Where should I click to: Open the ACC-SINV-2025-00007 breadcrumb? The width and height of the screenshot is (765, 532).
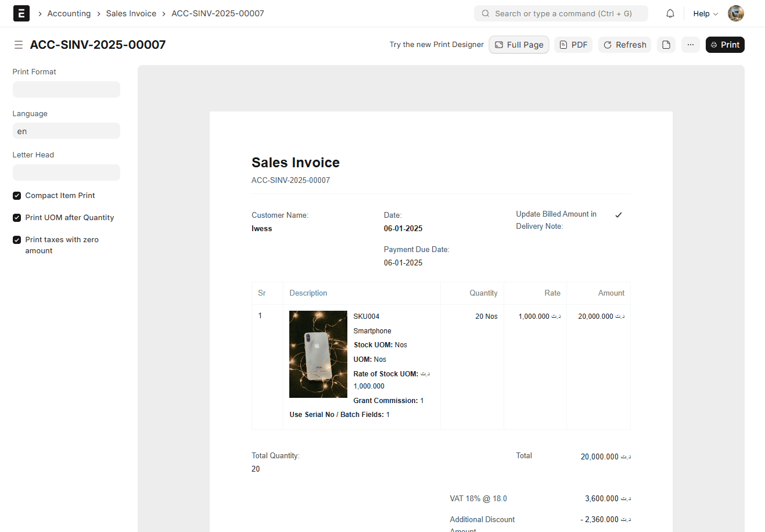[x=218, y=13]
